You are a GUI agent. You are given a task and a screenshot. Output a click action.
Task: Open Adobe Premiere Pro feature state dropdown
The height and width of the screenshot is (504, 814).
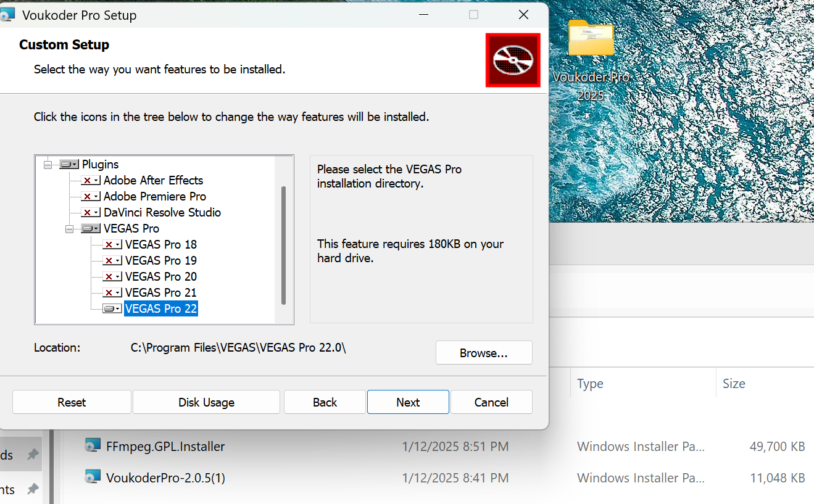[91, 197]
